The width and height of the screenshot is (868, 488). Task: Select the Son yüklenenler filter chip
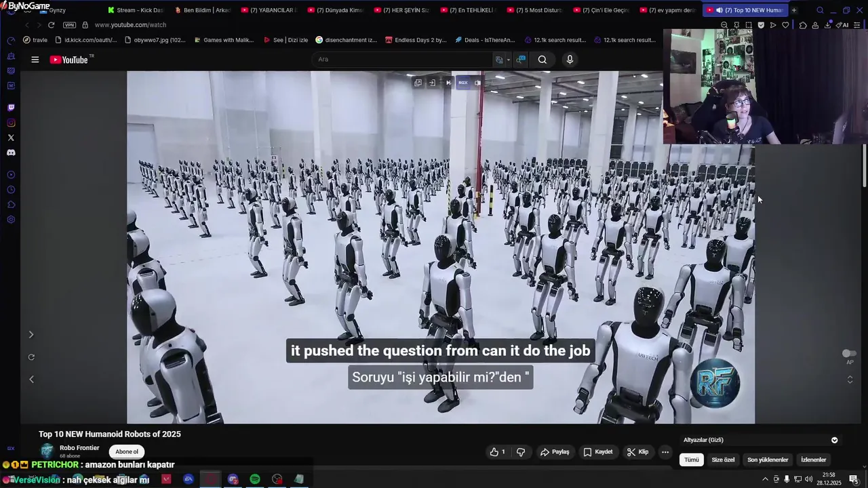click(768, 460)
